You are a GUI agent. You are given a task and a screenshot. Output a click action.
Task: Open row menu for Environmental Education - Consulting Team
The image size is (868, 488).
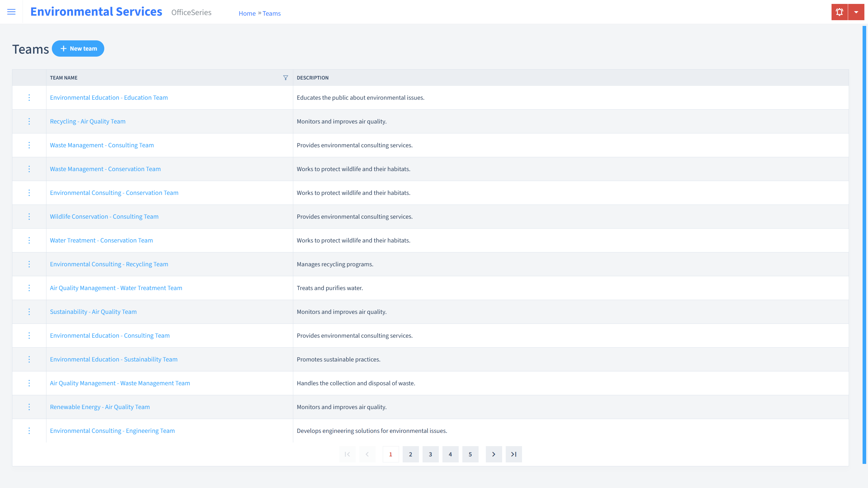29,336
